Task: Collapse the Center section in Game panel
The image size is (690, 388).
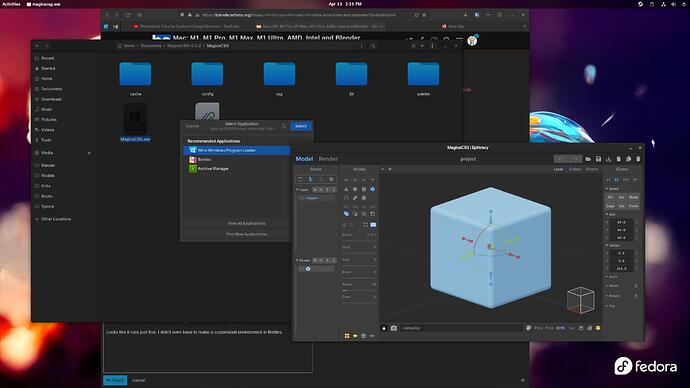Action: click(607, 245)
